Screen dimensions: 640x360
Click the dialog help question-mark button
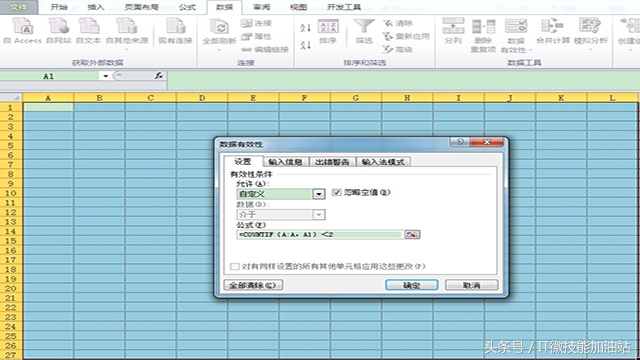(x=460, y=142)
